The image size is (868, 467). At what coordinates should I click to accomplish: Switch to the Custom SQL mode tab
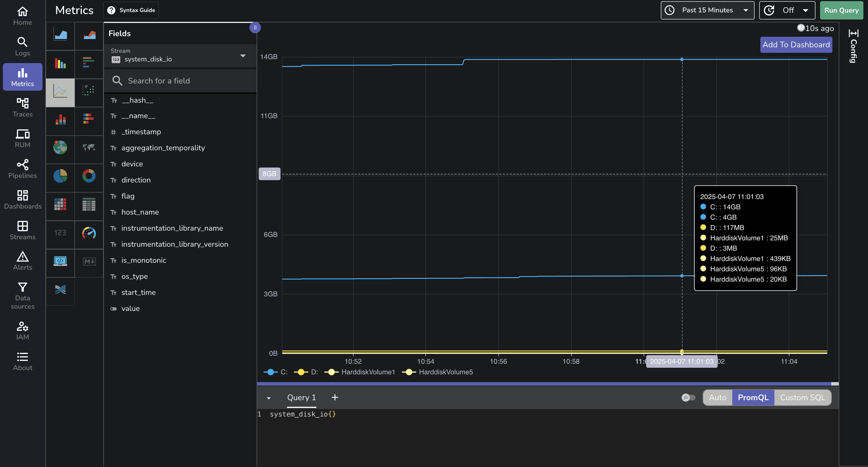click(803, 398)
